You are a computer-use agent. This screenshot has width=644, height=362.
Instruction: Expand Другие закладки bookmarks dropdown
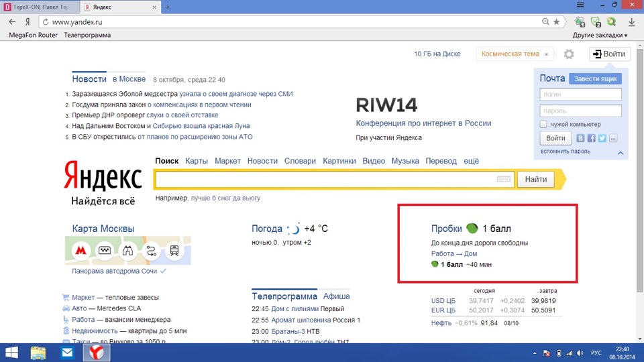(600, 36)
